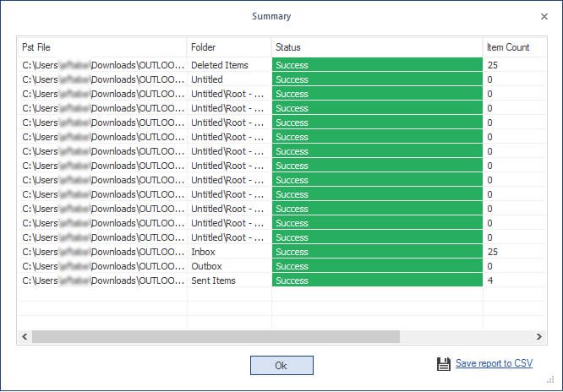This screenshot has height=392, width=563.
Task: Click the Success status in Deleted Items row
Action: [x=377, y=65]
